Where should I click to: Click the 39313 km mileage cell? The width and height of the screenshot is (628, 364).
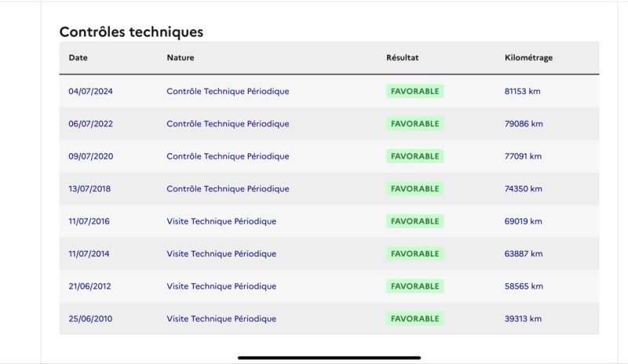[523, 318]
